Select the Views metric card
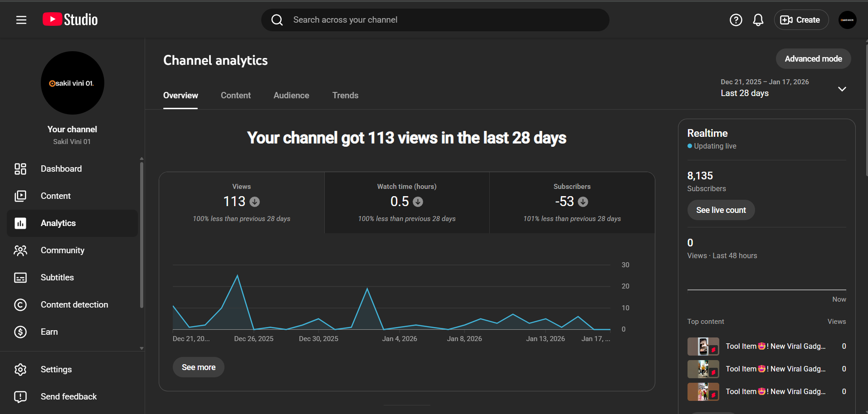 [241, 202]
